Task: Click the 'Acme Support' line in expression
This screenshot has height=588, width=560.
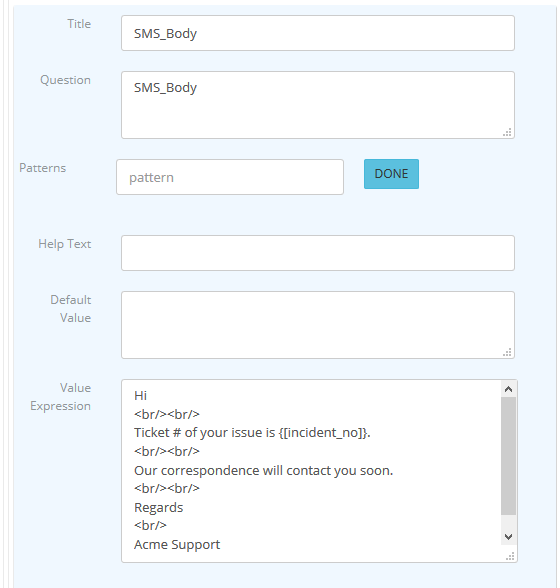Action: pyautogui.click(x=177, y=544)
